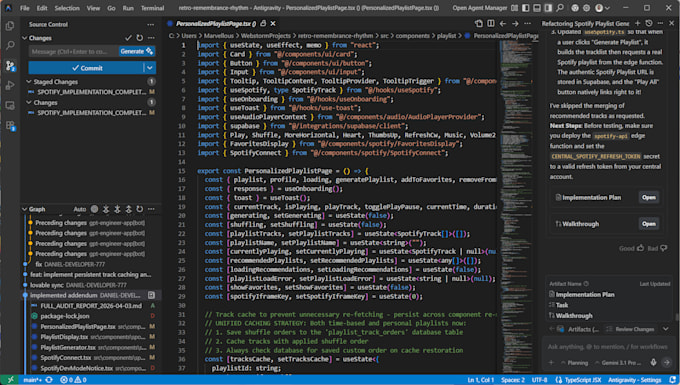Toggle the bottom panel layout icon
680x385 pixels.
pos(537,8)
